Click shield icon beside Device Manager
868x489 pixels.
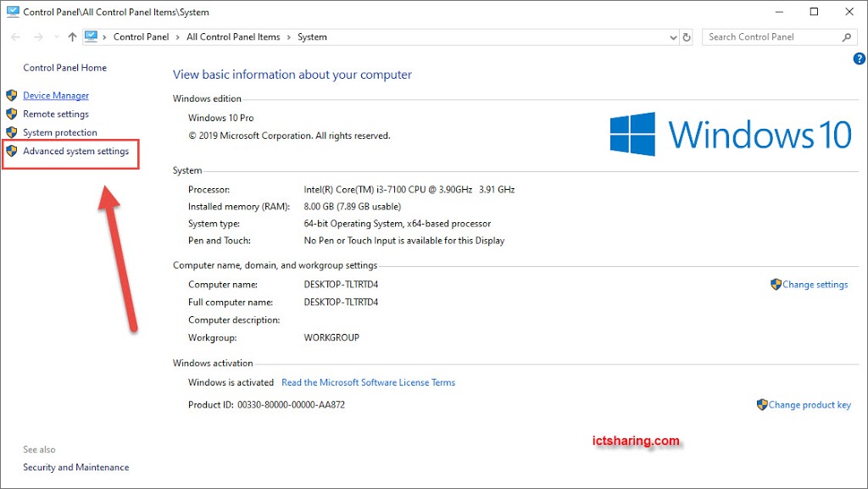[x=12, y=95]
